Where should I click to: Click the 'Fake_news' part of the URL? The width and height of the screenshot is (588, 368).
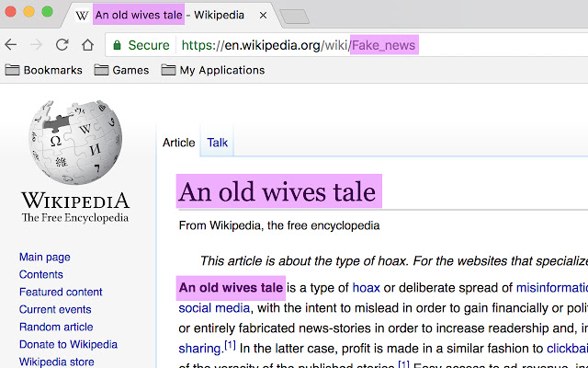(x=384, y=45)
